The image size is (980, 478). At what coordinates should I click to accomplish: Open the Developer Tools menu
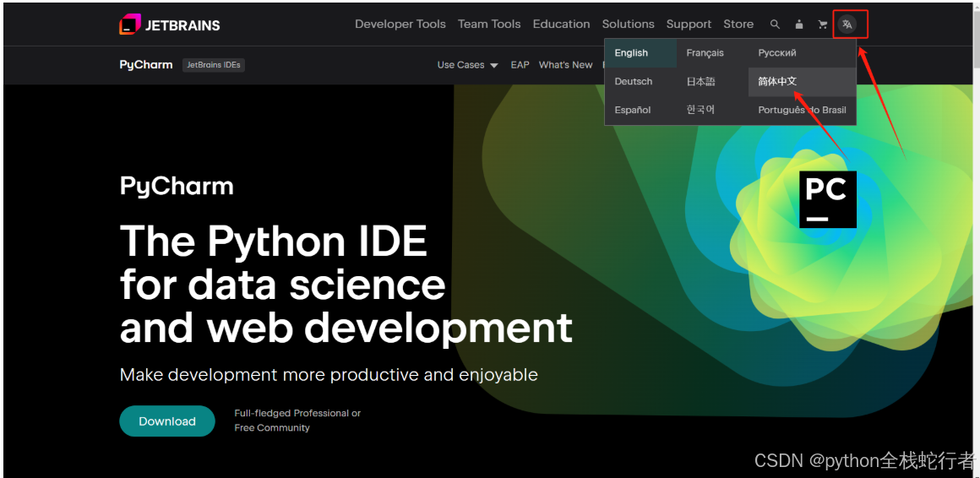(x=400, y=24)
